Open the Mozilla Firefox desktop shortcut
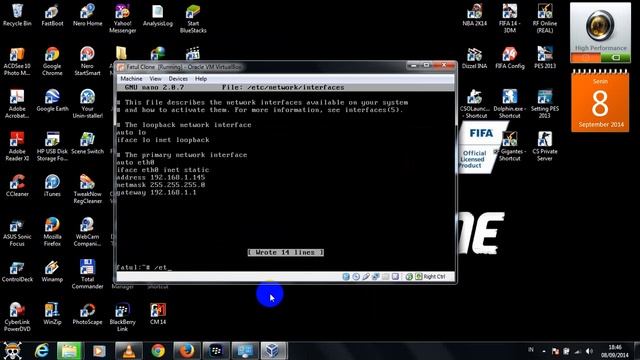640x360 pixels. 52,232
